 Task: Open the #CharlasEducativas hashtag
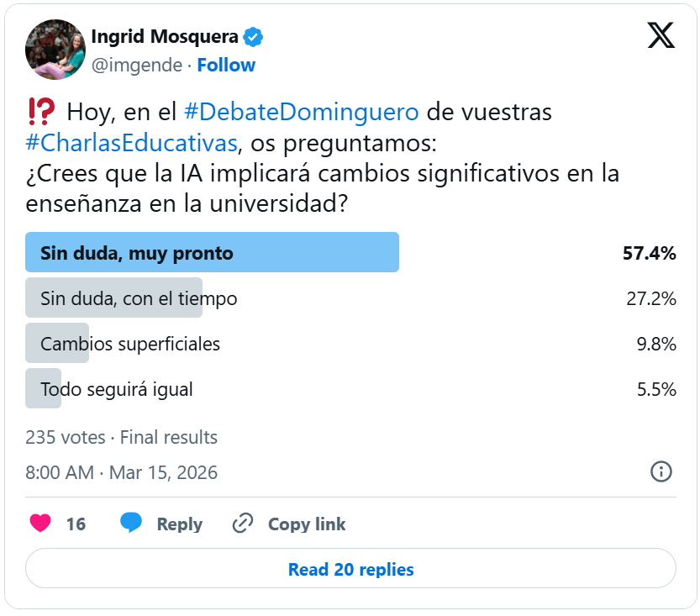click(130, 141)
